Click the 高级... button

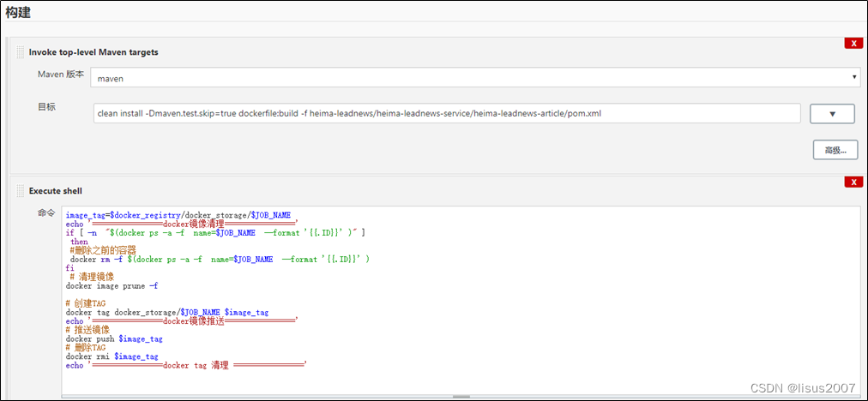coord(835,150)
